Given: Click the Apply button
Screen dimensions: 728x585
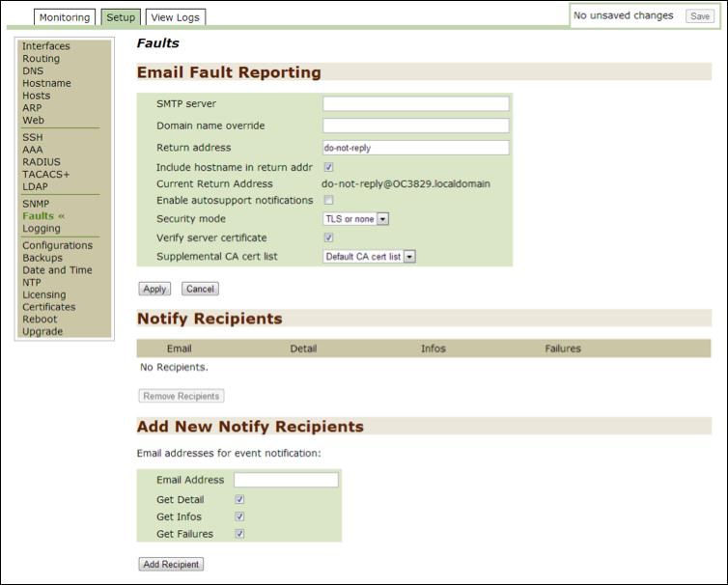Looking at the screenshot, I should point(154,289).
